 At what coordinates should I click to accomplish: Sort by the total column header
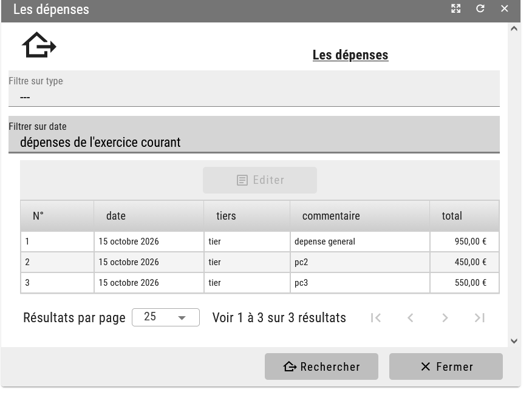465,216
